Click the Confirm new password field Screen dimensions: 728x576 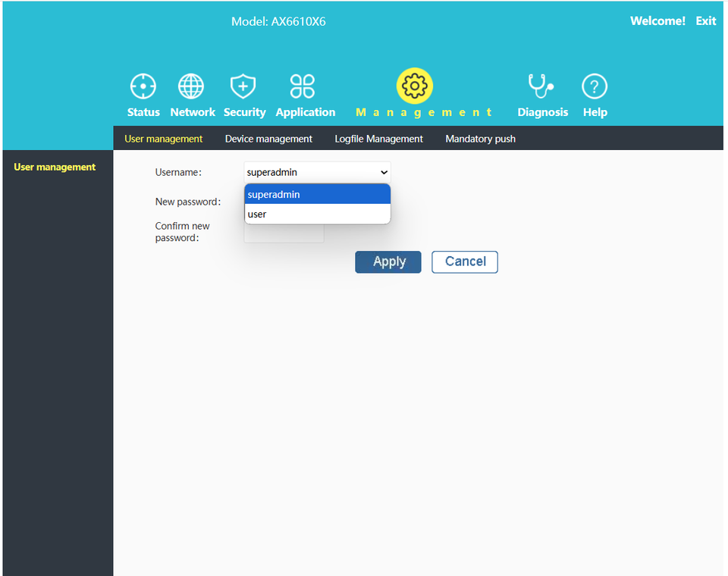coord(284,235)
